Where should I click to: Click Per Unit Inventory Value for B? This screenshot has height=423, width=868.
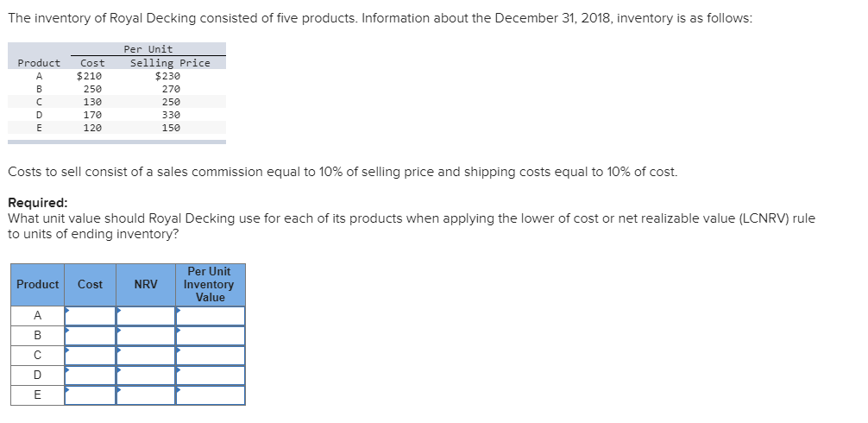tap(211, 336)
